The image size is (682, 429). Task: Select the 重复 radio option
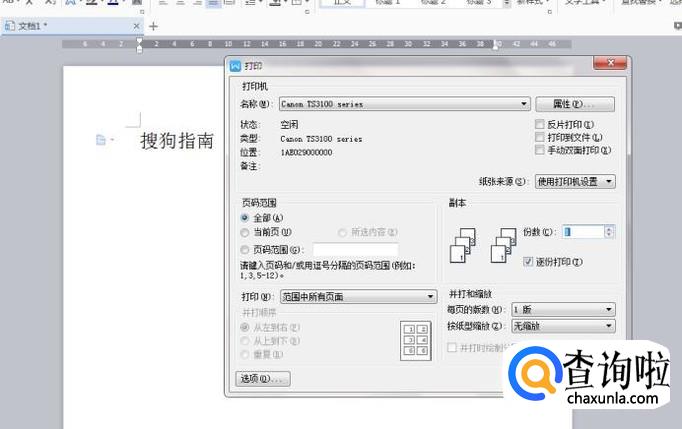[245, 355]
